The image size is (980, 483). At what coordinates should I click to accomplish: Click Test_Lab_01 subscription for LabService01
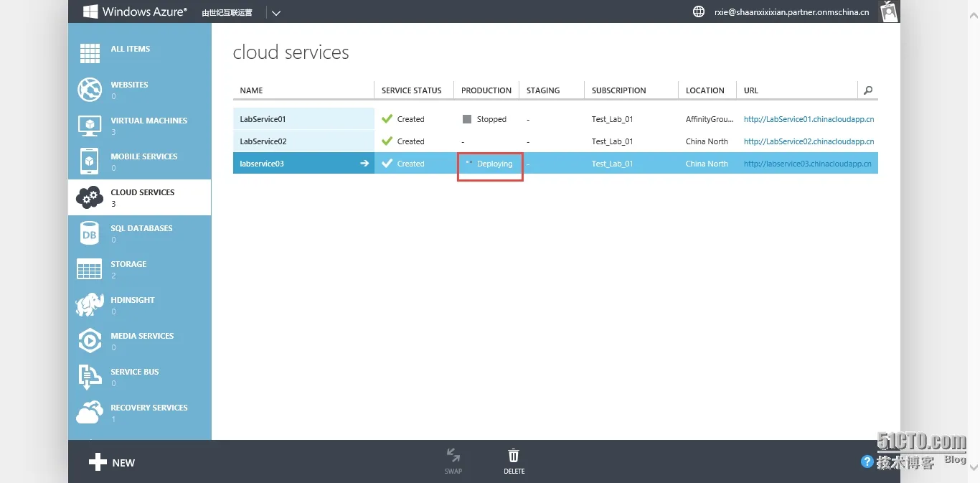point(612,119)
